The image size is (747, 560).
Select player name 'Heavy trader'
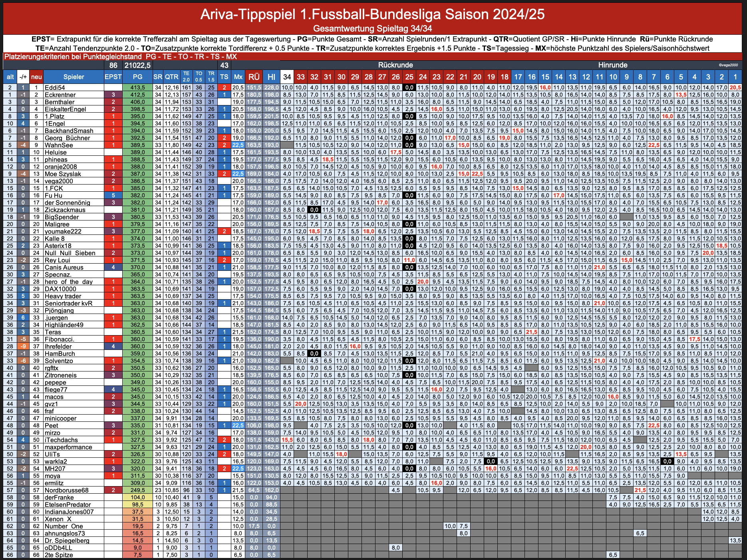(x=63, y=296)
